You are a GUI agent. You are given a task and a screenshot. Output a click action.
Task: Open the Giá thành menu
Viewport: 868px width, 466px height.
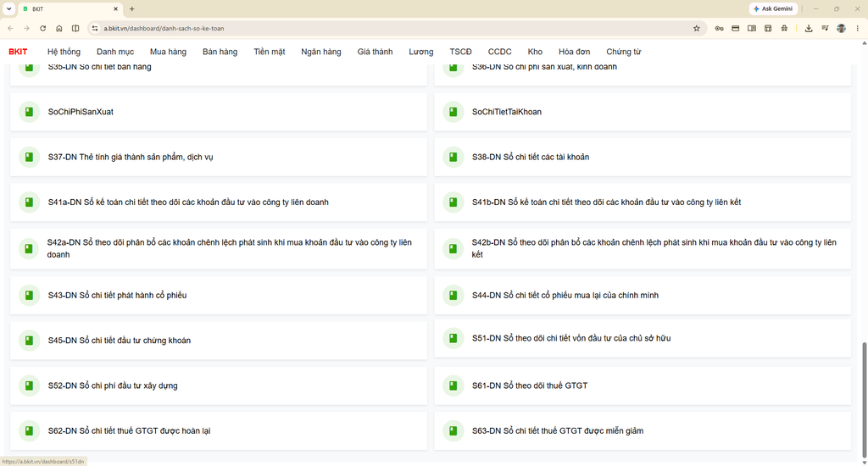pos(375,52)
